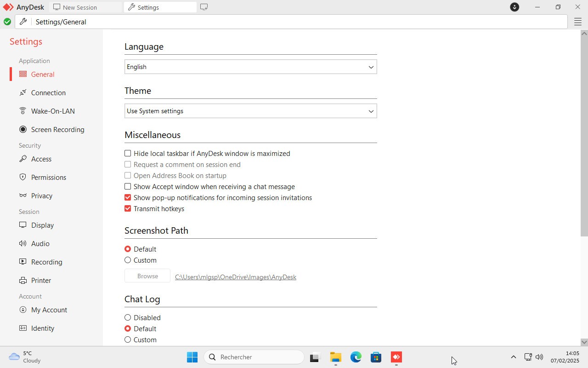Click the Access key icon
Viewport: 588px width, 368px height.
(x=23, y=159)
